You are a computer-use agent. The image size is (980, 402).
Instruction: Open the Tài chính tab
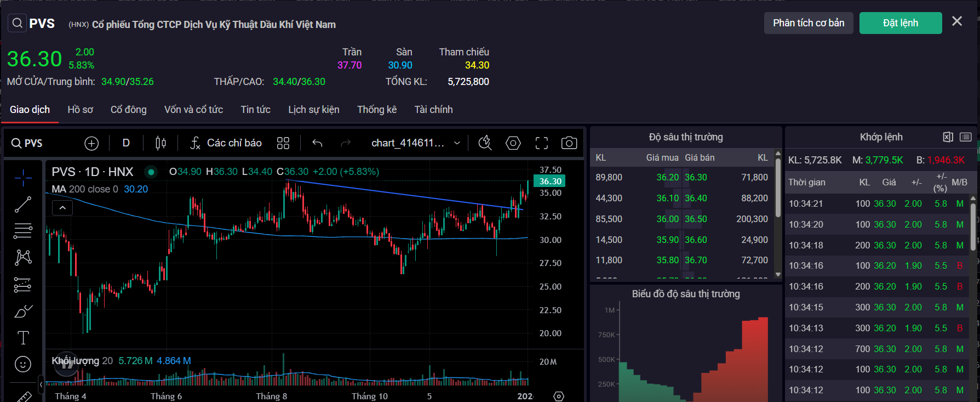[434, 110]
